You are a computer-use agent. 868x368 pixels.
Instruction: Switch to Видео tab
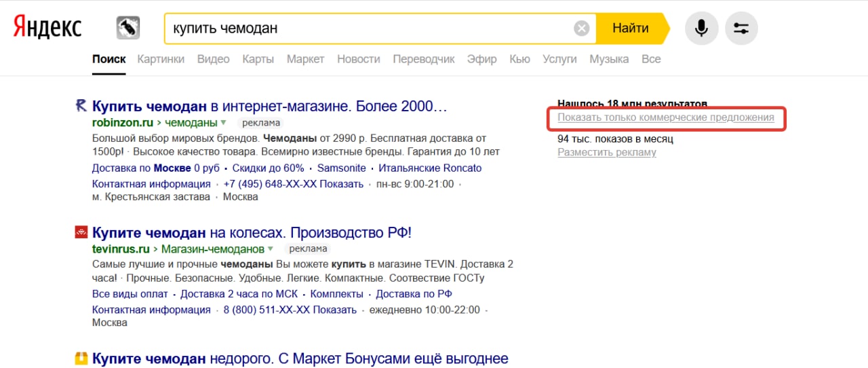pyautogui.click(x=214, y=59)
